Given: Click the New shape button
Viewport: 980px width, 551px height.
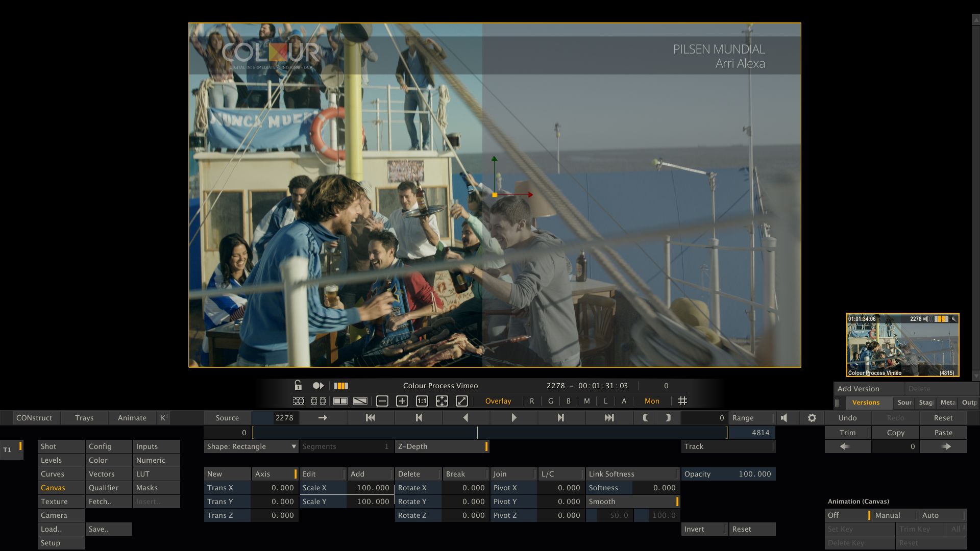Looking at the screenshot, I should (x=227, y=474).
